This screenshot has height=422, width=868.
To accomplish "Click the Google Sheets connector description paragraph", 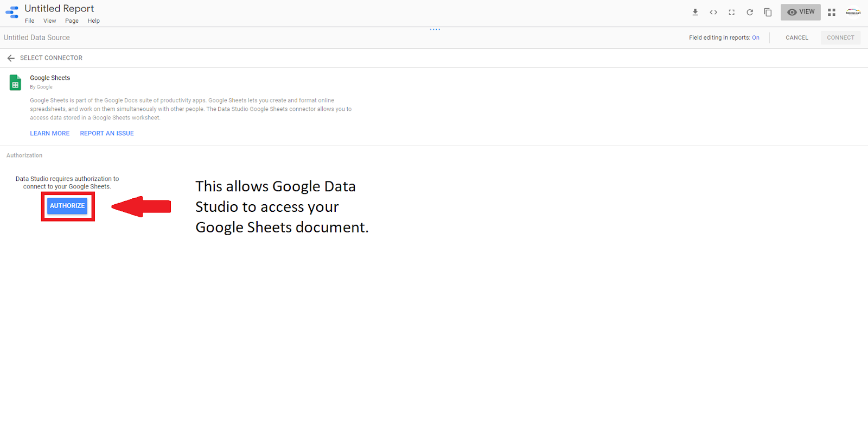I will [x=191, y=109].
